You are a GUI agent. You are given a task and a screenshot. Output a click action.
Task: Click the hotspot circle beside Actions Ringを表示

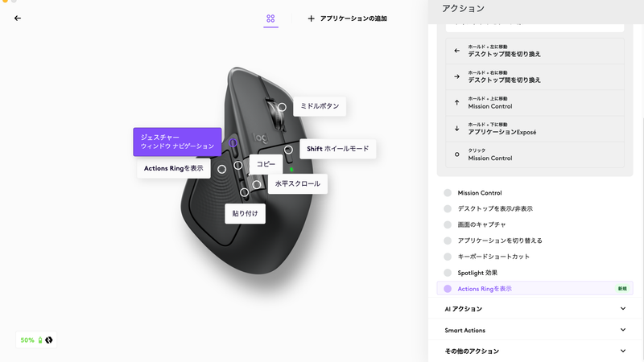point(222,169)
